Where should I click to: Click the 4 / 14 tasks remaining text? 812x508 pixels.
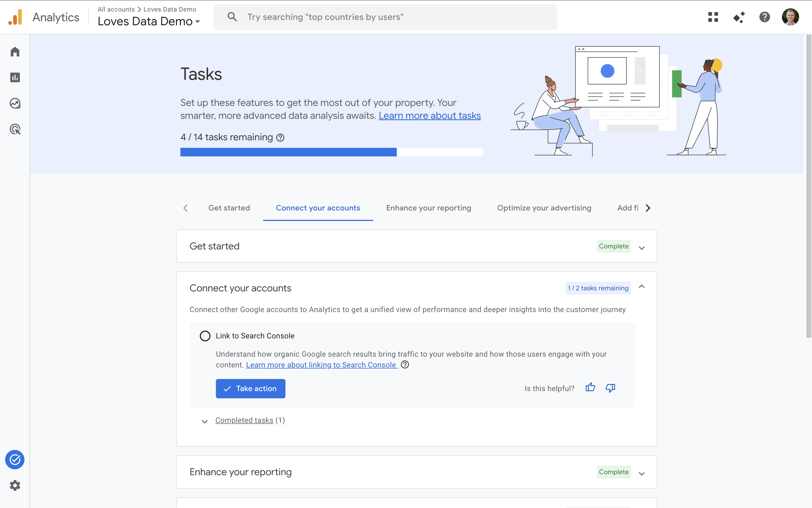click(226, 137)
